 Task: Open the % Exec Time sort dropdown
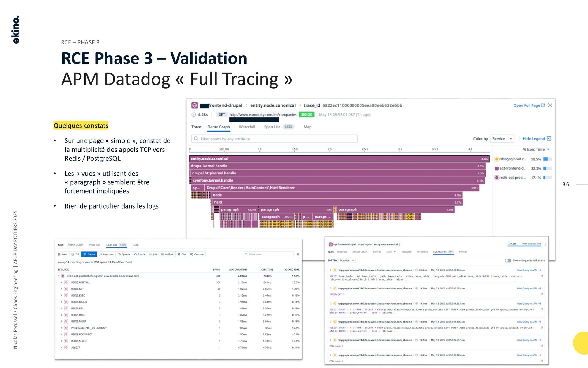pos(536,149)
